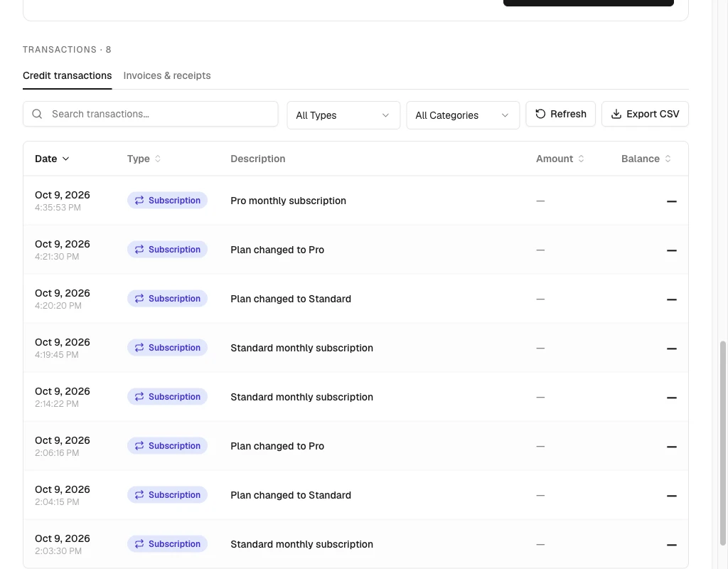Viewport: 728px width, 569px height.
Task: Click the 2:04:15 PM timestamp
Action: 57,502
